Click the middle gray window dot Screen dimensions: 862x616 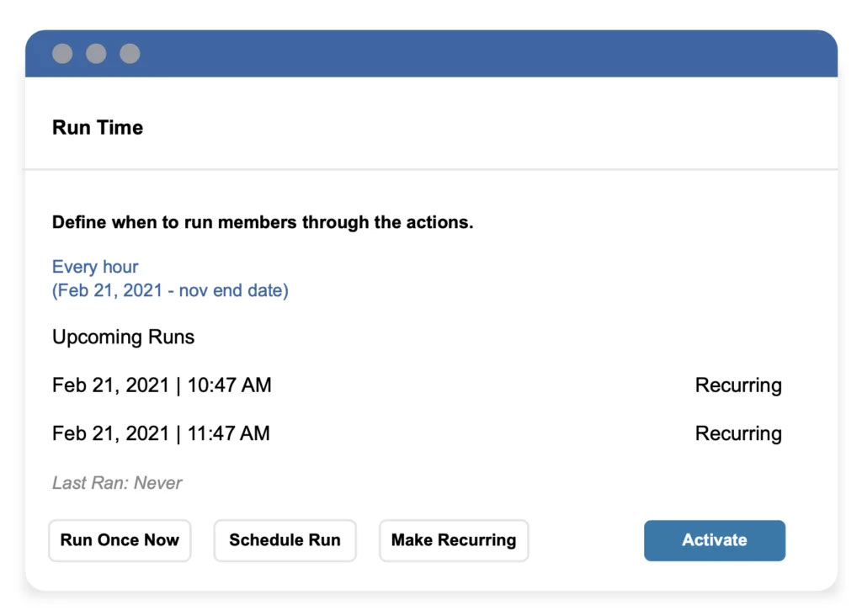pos(96,54)
